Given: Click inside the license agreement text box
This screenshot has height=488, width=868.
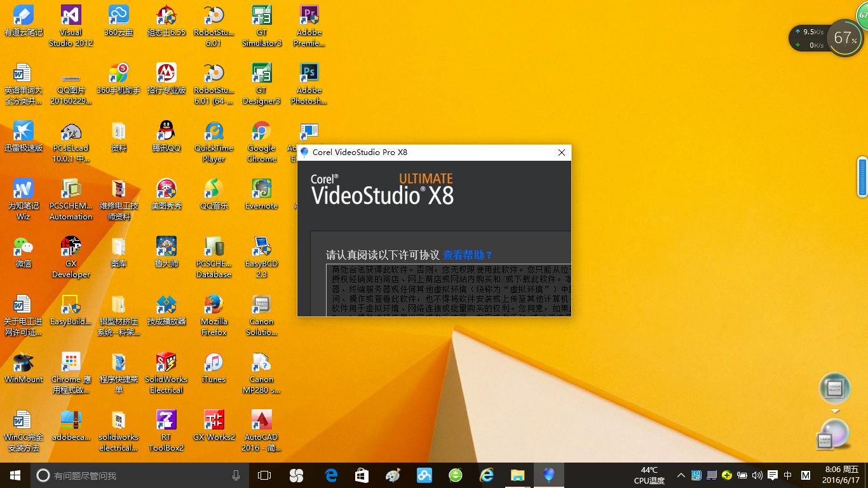Looking at the screenshot, I should click(449, 290).
